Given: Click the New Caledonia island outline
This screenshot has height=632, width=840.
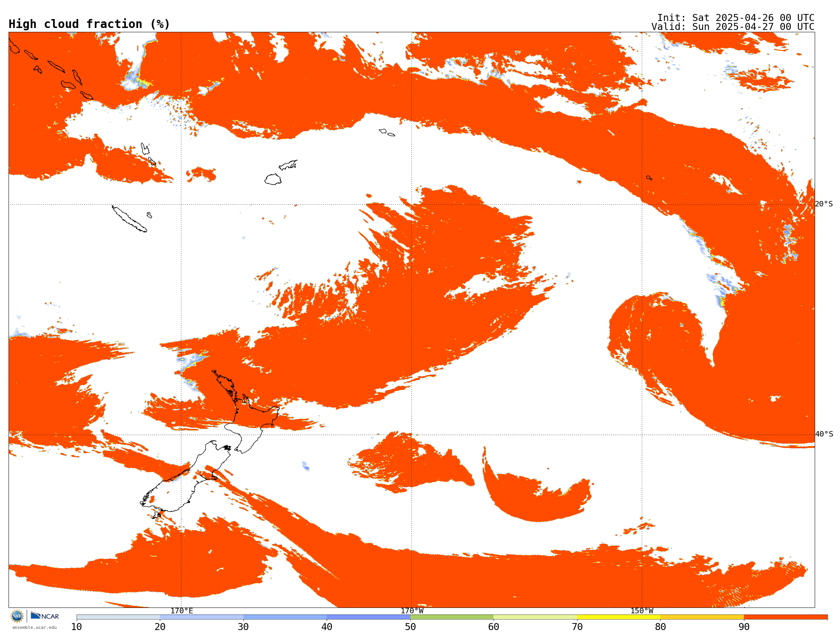Looking at the screenshot, I should pos(129,219).
